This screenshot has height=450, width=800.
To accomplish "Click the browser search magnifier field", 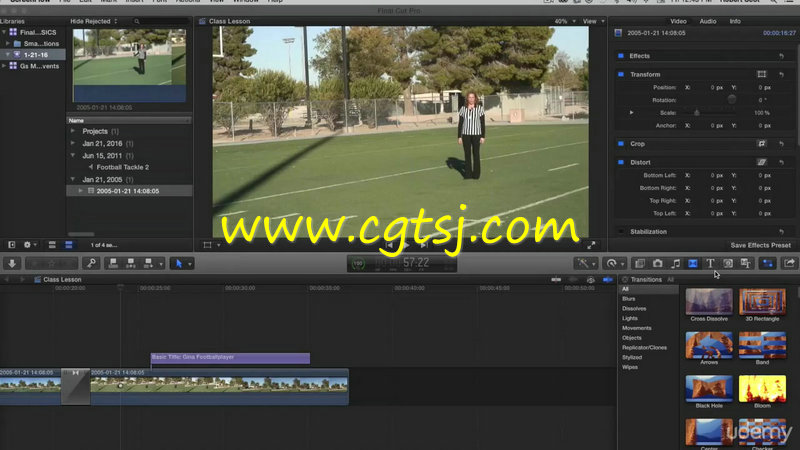I will tap(161, 21).
